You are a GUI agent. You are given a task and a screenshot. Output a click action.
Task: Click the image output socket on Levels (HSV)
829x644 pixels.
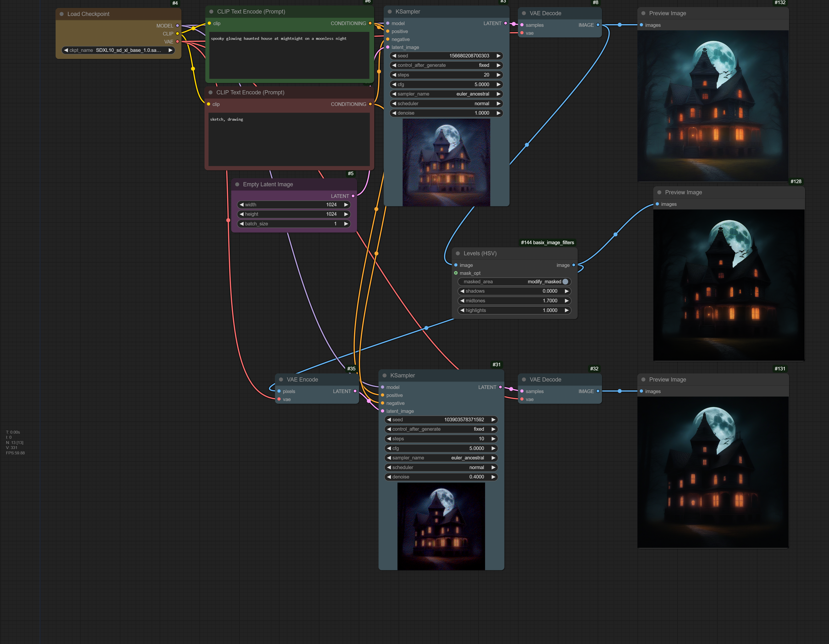pos(574,265)
